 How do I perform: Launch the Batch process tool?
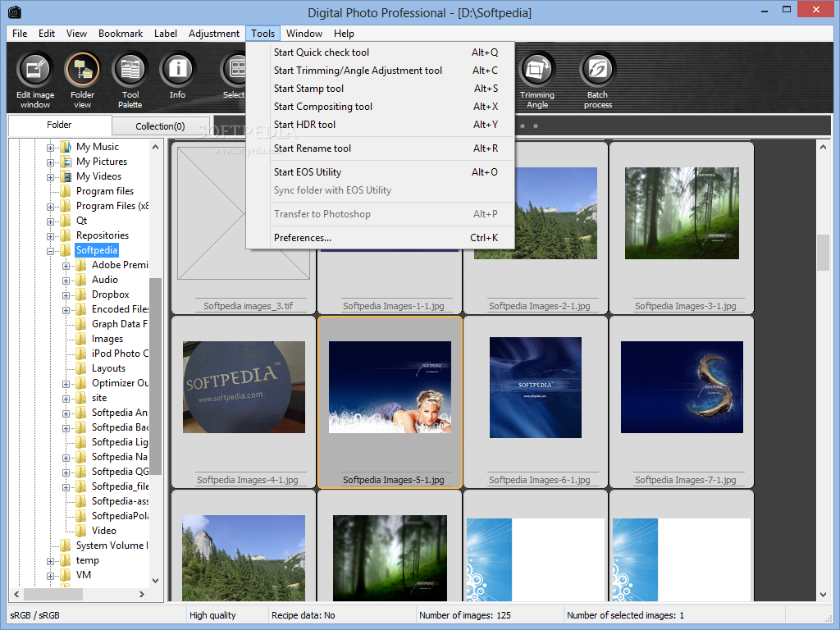[x=597, y=80]
